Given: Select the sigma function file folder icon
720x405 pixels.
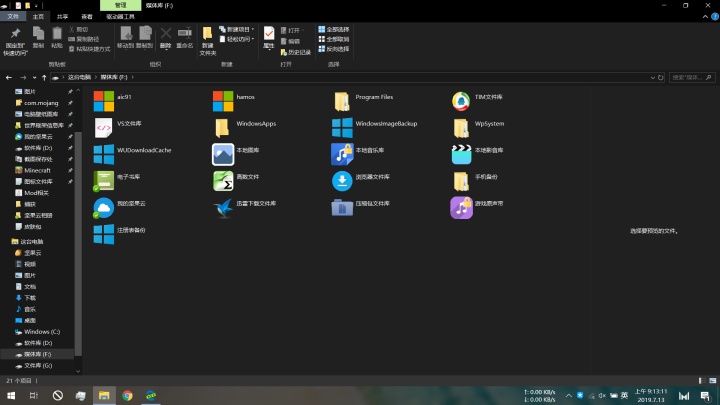Looking at the screenshot, I should pos(223,181).
